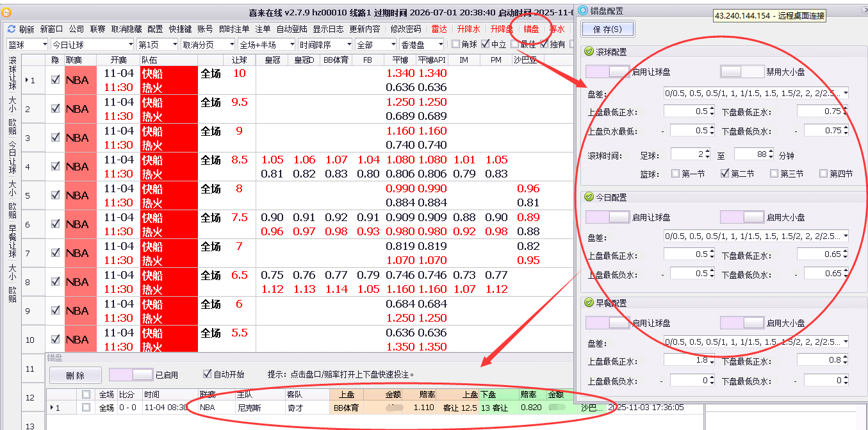Viewport: 868px width, 430px height.
Task: Click the green check icon beside 早餐配置
Action: (x=589, y=302)
